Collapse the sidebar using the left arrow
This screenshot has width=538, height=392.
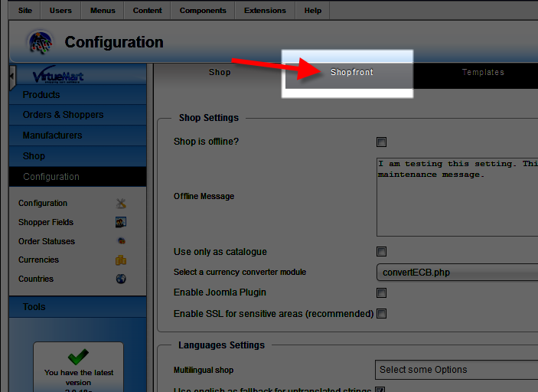(12, 76)
